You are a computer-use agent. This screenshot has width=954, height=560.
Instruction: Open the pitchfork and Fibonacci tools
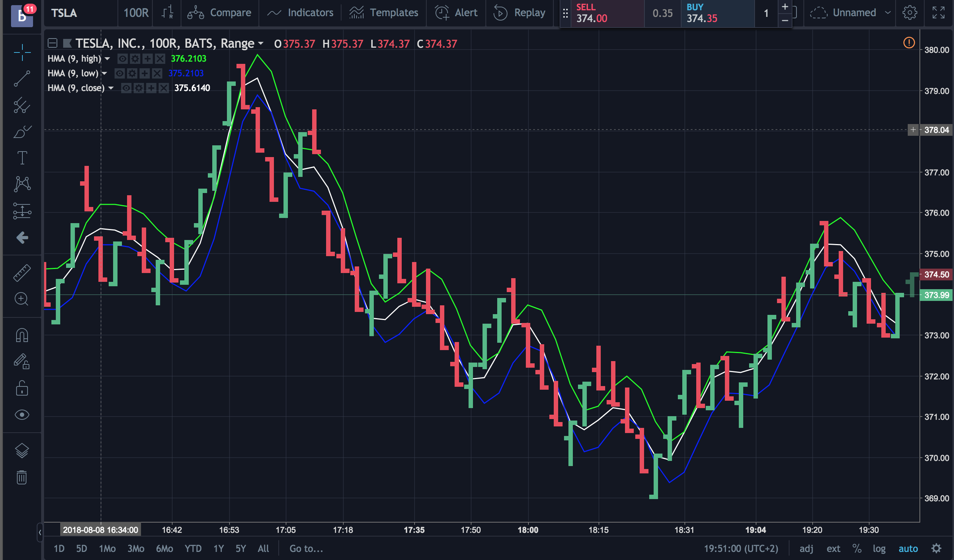tap(22, 105)
